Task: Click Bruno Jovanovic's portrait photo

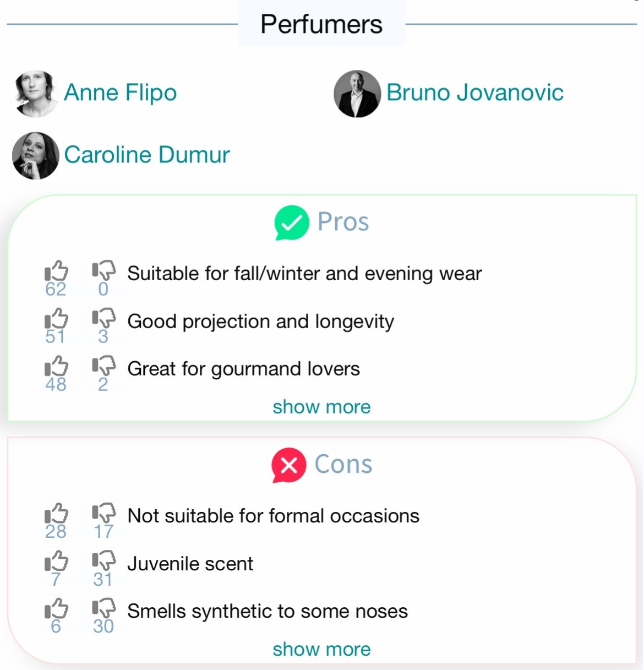Action: tap(357, 94)
